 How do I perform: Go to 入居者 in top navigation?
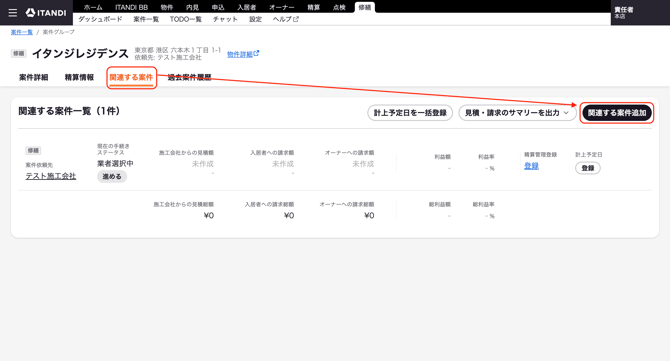coord(247,7)
